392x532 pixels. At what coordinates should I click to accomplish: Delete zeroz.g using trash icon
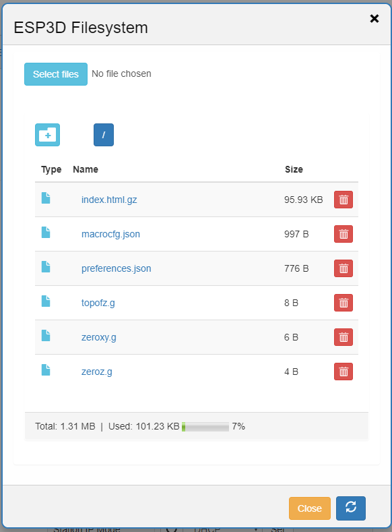(x=344, y=372)
